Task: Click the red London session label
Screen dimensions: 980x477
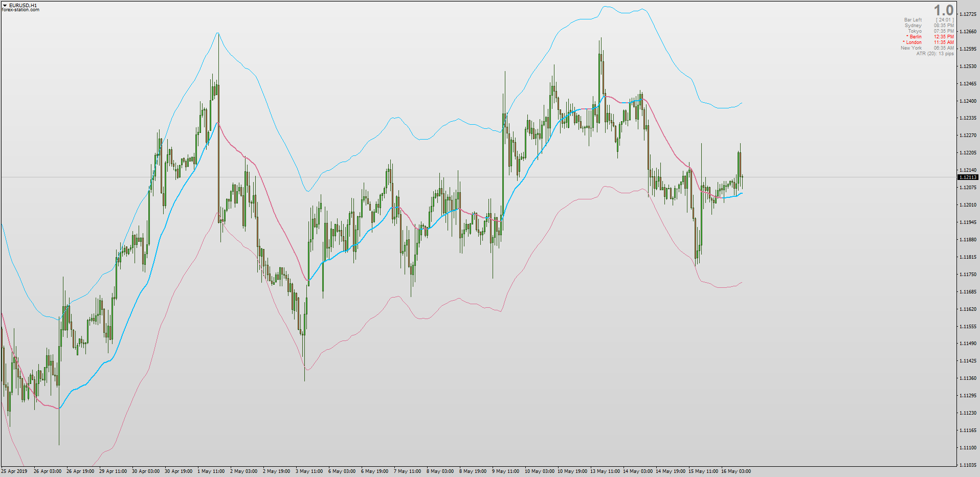Action: [x=912, y=42]
